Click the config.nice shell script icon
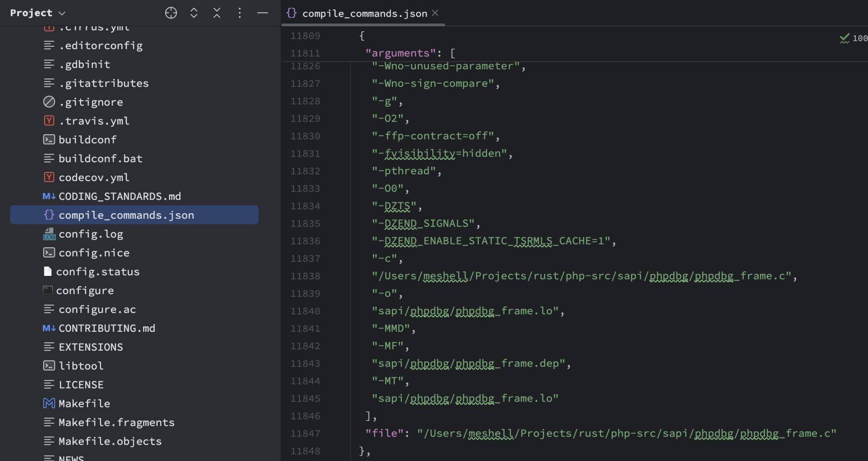Screen dimensions: 868x461 (x=49, y=253)
